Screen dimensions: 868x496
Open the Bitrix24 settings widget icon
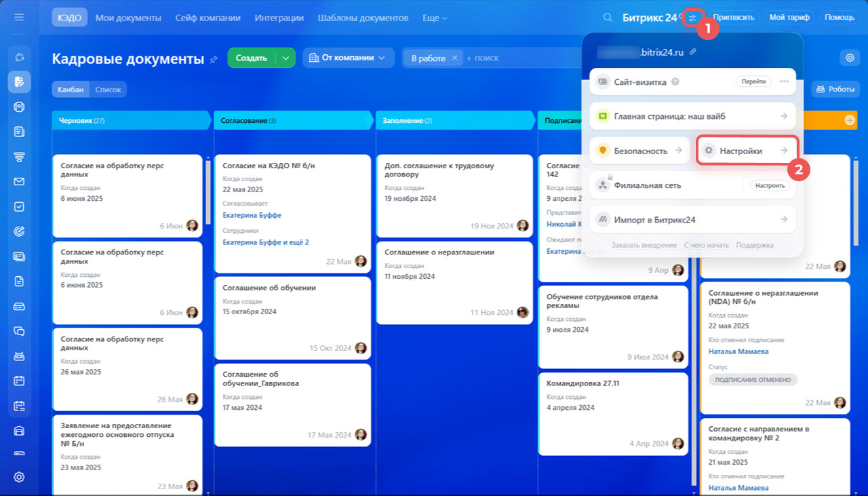point(692,18)
